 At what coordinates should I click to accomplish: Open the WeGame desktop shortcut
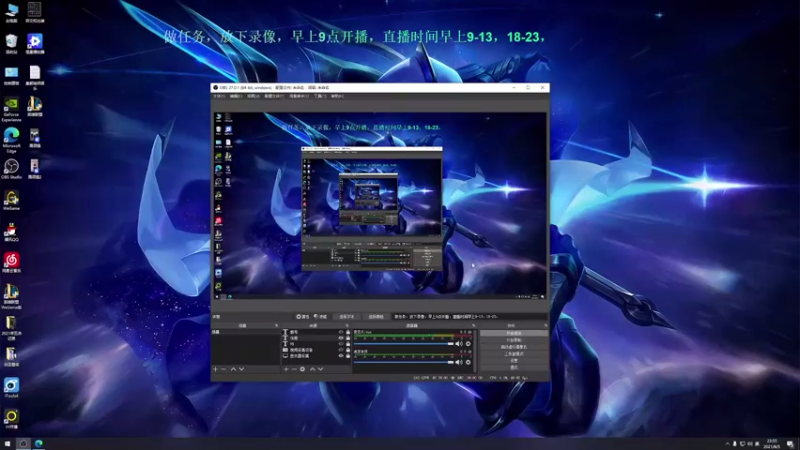pos(11,201)
